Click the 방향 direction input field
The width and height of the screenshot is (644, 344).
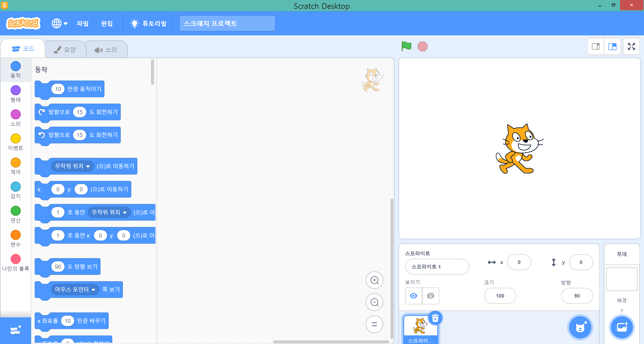(x=577, y=296)
